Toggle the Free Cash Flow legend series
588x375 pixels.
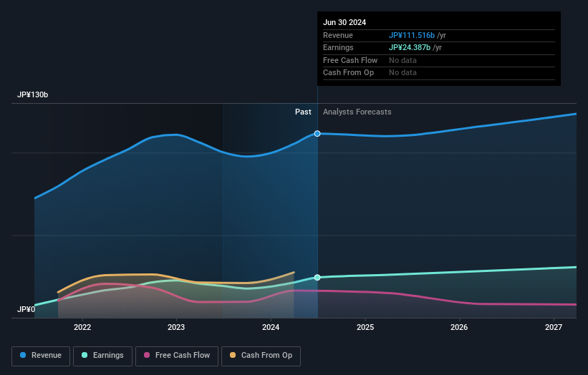177,356
